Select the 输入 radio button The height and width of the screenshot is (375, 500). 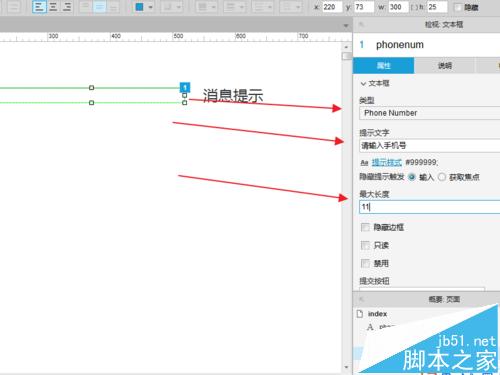click(412, 177)
